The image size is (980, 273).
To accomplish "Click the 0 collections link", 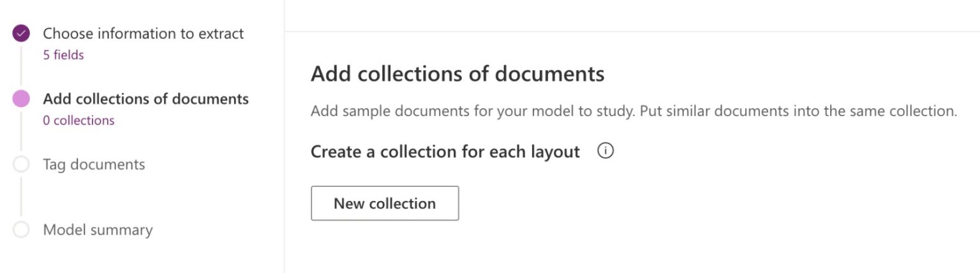I will point(78,121).
